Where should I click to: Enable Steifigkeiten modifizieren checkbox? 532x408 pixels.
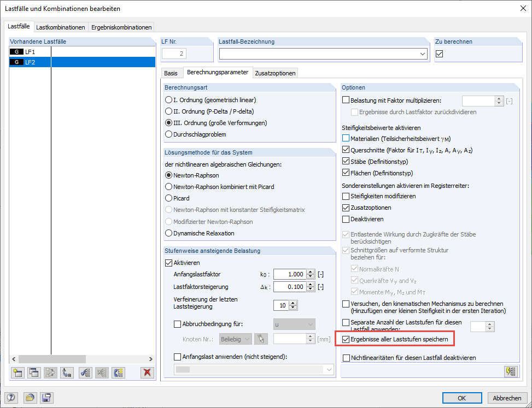[x=346, y=196]
